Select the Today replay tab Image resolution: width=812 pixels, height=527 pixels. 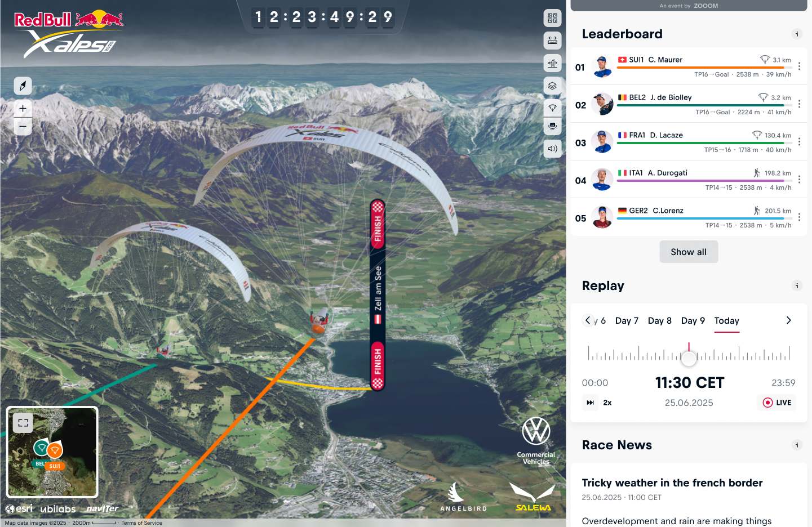pos(726,320)
